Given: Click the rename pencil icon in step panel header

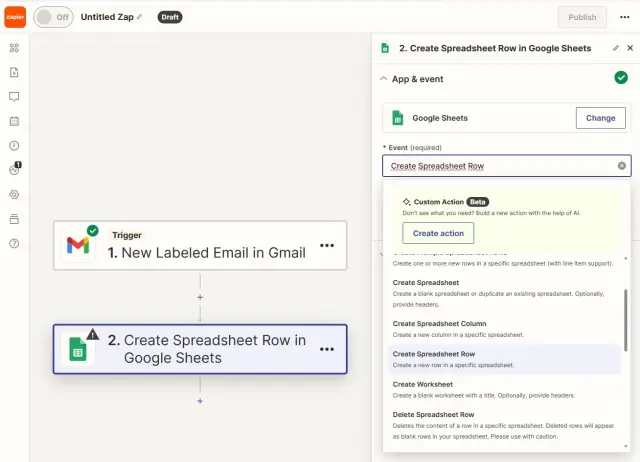Looking at the screenshot, I should coord(616,48).
